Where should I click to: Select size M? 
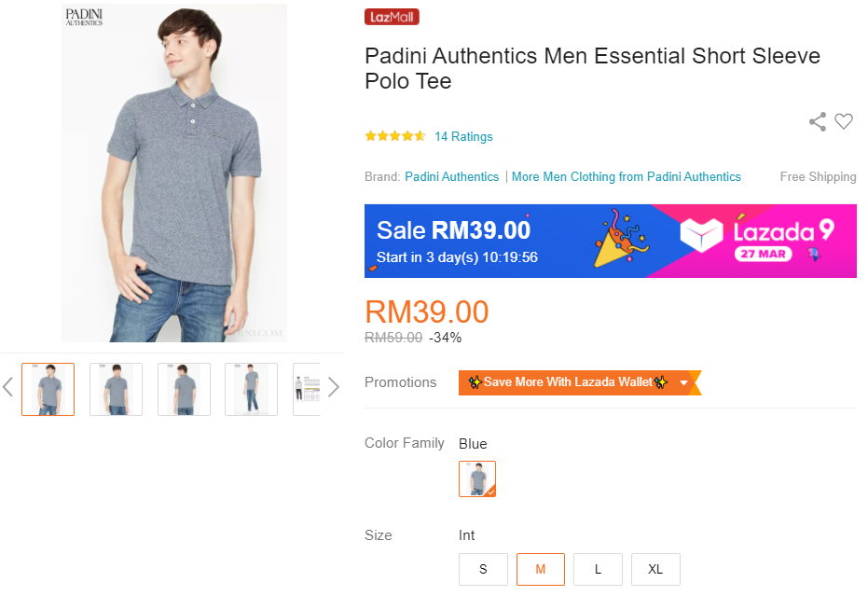[541, 569]
